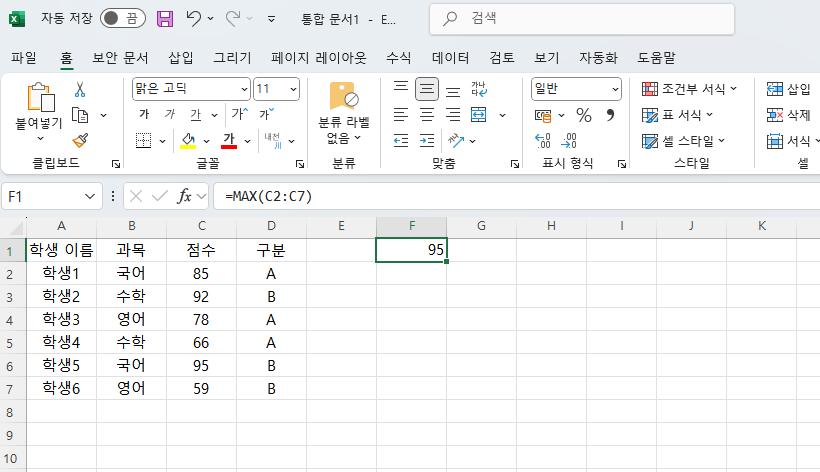
Task: Select cell C6 containing 95
Action: point(201,365)
